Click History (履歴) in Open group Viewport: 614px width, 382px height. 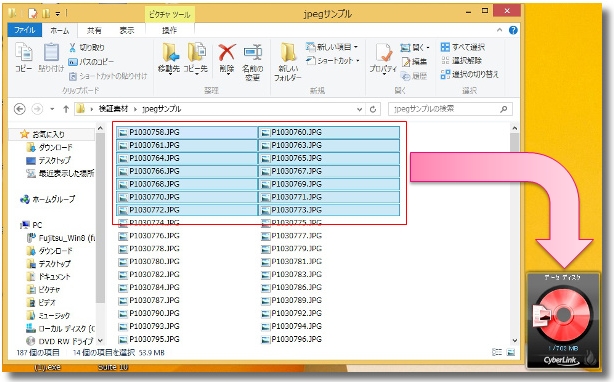tap(414, 76)
